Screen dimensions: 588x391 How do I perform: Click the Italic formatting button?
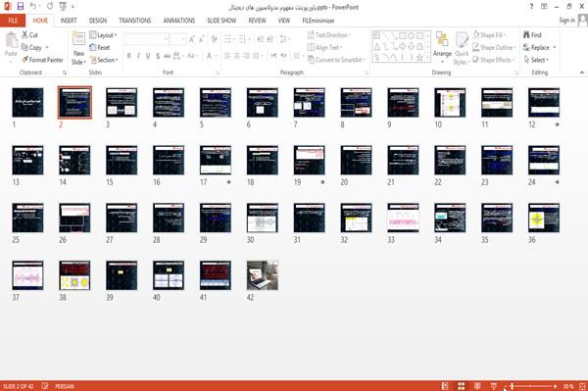click(x=138, y=56)
